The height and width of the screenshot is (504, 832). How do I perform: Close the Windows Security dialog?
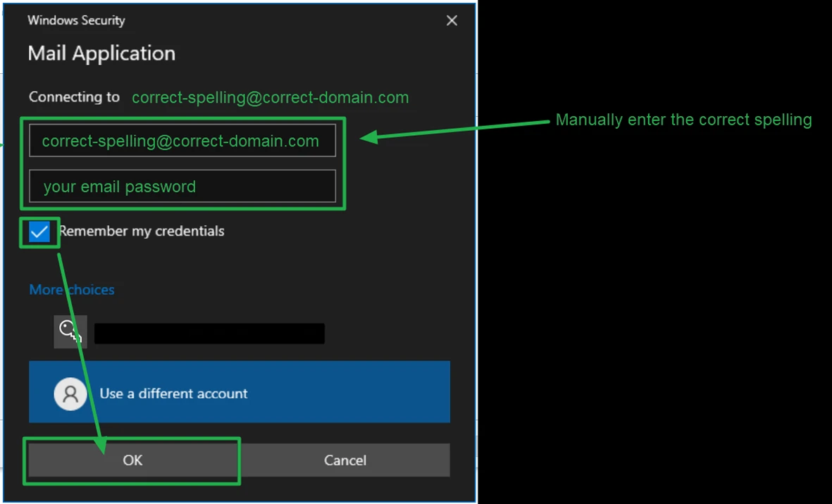[x=452, y=21]
